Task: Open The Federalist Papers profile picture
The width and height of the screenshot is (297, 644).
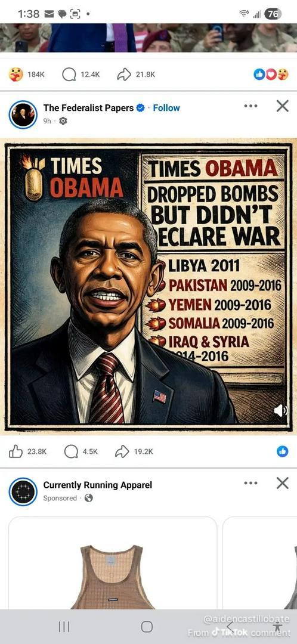Action: [23, 114]
